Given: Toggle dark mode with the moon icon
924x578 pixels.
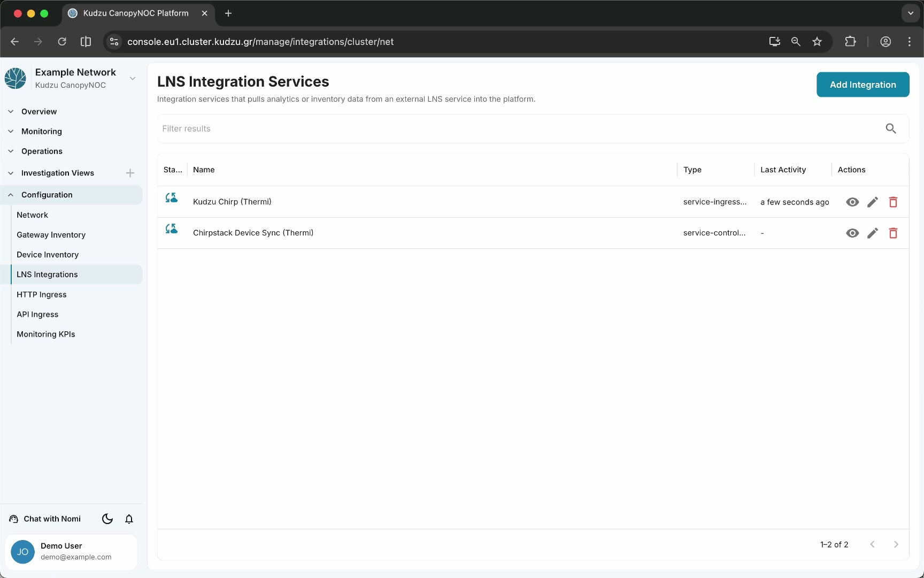Looking at the screenshot, I should tap(107, 519).
